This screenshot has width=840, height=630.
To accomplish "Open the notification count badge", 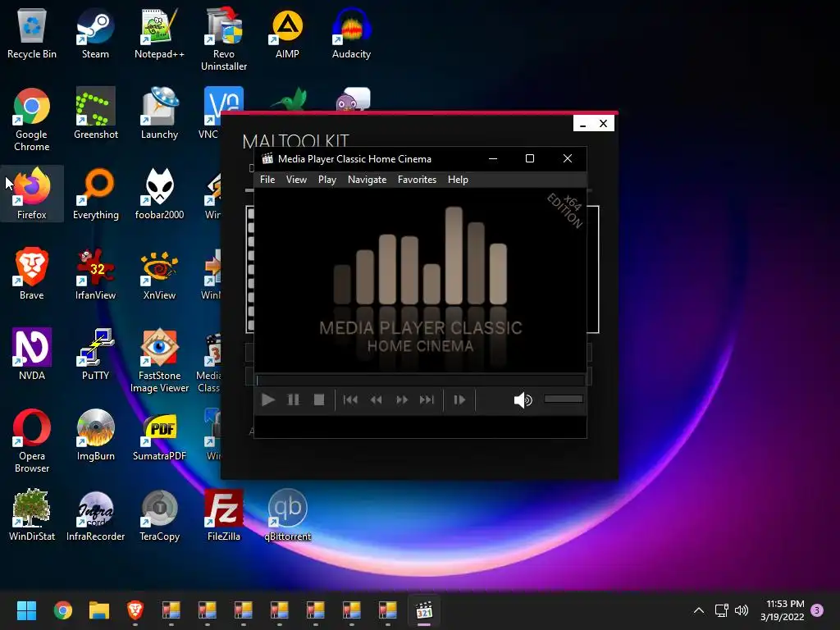I will coord(817,610).
